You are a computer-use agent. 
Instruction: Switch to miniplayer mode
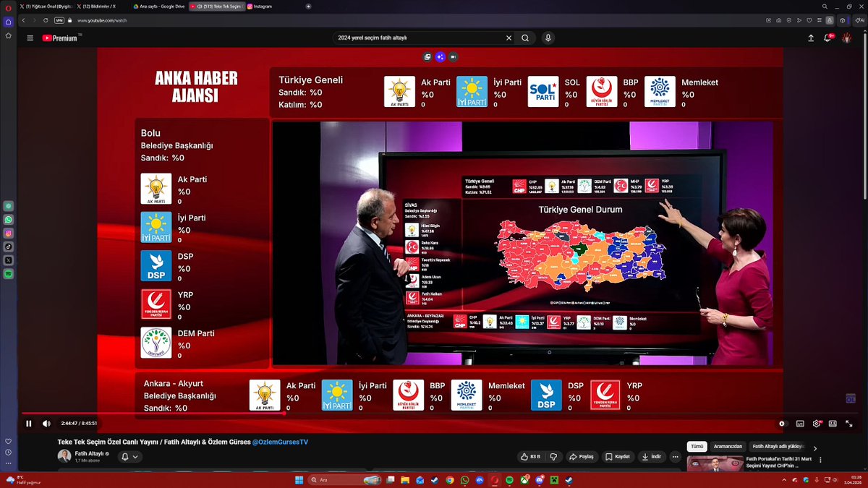coord(833,424)
